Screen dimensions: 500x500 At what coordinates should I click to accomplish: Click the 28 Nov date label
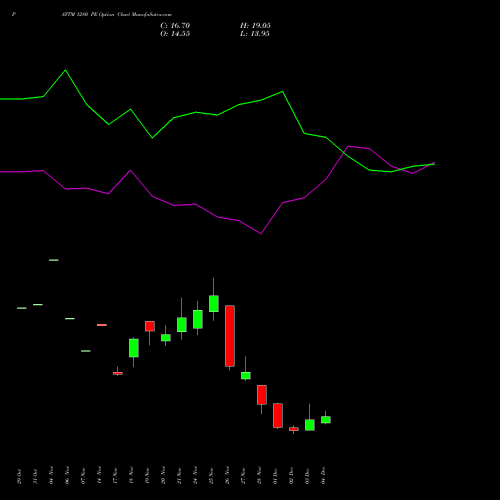259,476
